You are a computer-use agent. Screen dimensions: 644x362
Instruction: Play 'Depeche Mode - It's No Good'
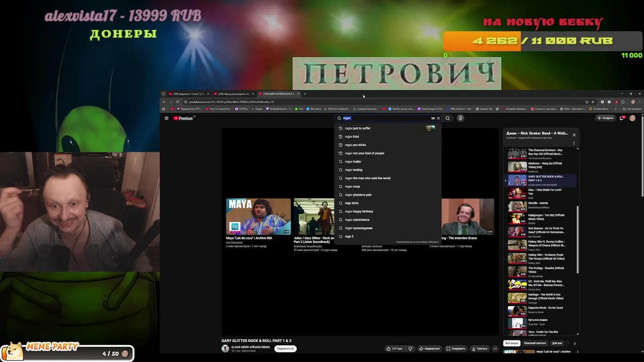point(541,311)
